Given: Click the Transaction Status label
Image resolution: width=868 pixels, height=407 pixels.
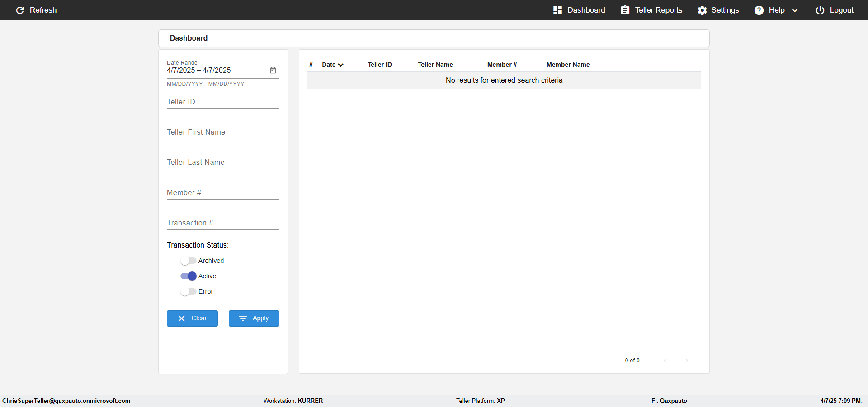Looking at the screenshot, I should coord(198,245).
